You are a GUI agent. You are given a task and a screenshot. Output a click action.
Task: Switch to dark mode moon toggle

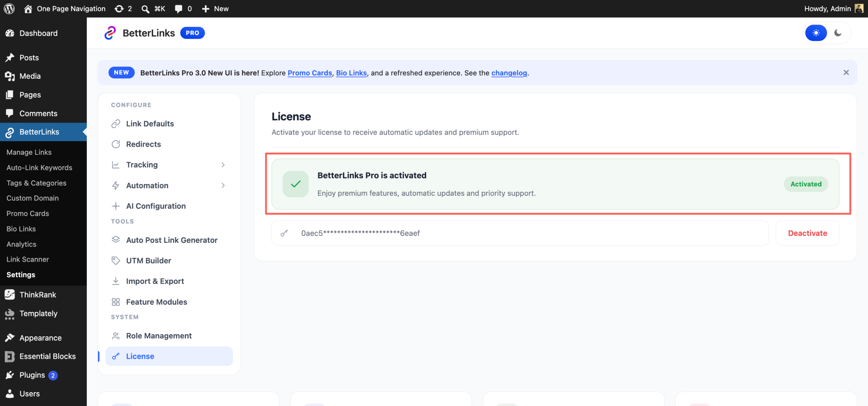pyautogui.click(x=838, y=33)
